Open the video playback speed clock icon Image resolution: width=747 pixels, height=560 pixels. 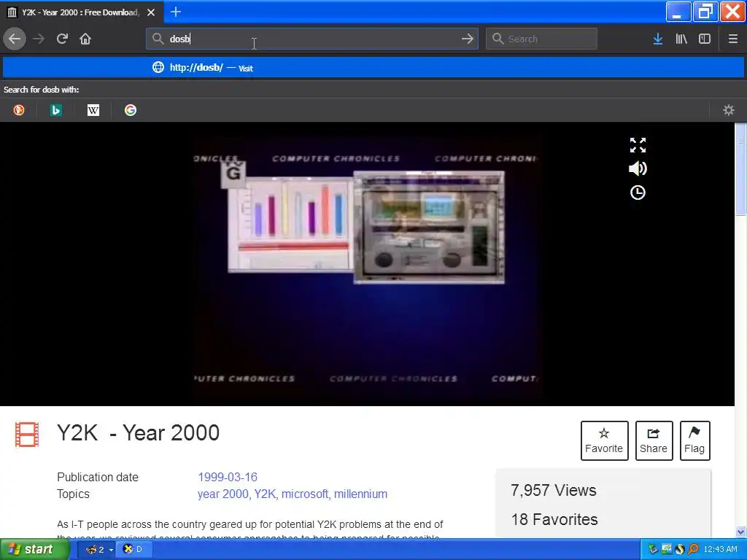pyautogui.click(x=638, y=192)
